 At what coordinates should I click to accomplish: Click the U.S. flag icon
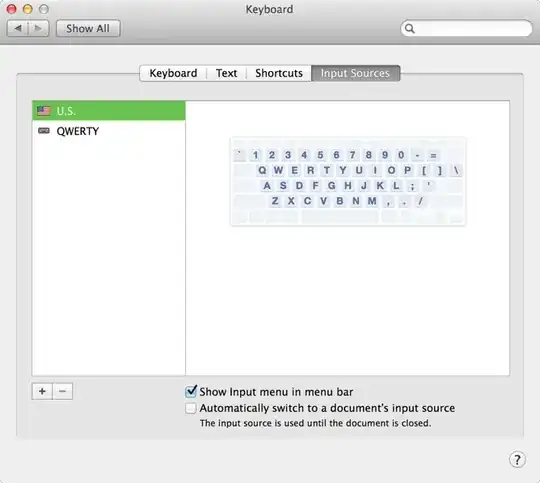coord(43,111)
